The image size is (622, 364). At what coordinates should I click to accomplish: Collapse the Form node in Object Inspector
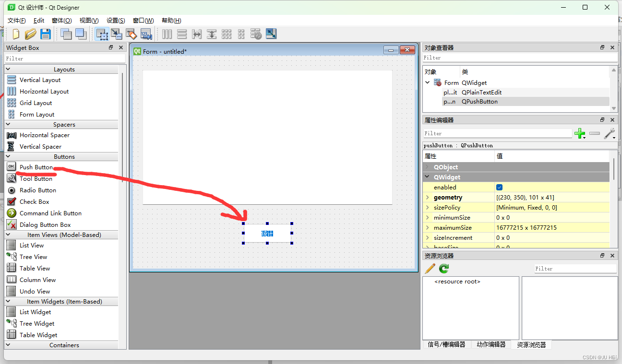pos(428,82)
